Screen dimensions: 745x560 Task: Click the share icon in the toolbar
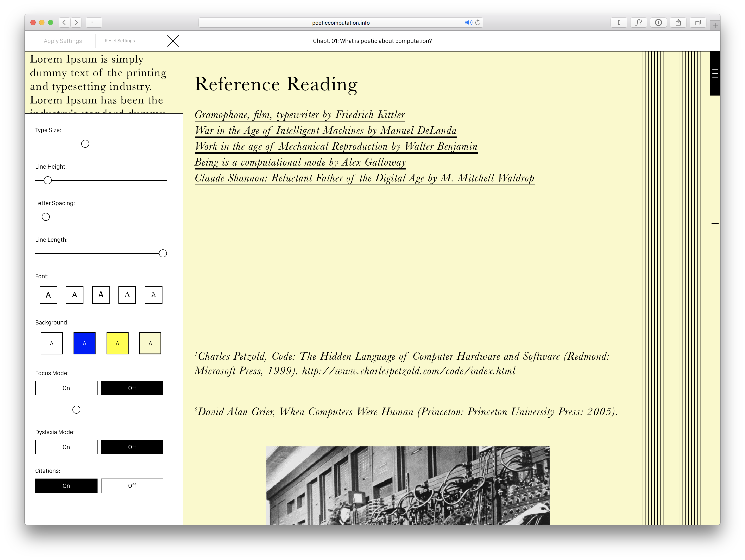click(x=678, y=22)
